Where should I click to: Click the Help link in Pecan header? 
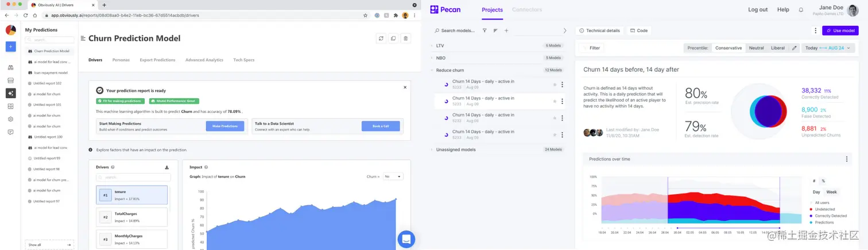783,10
